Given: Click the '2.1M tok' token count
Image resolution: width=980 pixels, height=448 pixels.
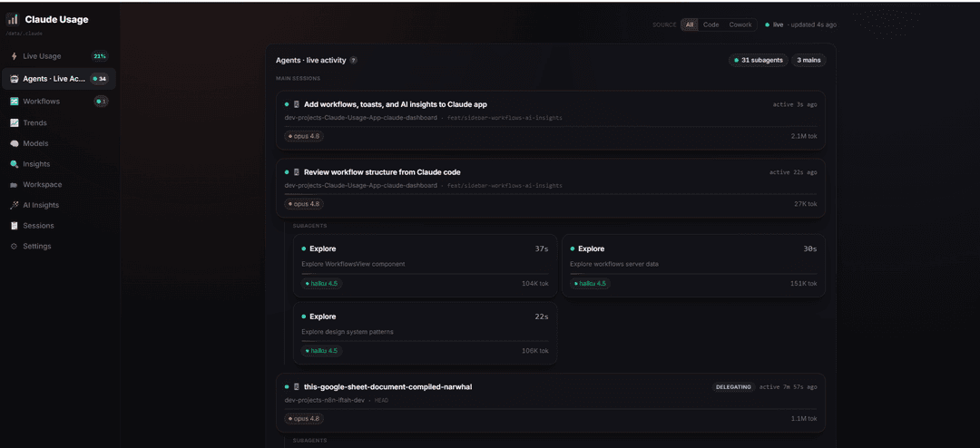Looking at the screenshot, I should (x=804, y=136).
